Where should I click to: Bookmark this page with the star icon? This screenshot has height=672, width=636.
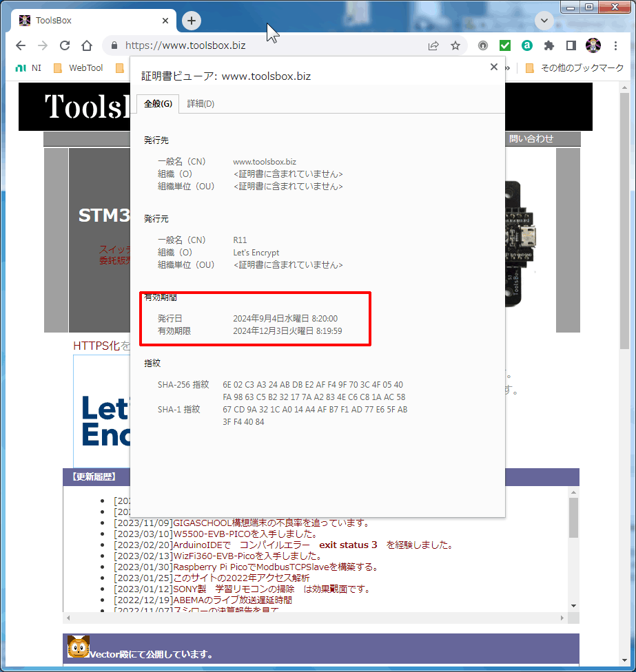(455, 45)
